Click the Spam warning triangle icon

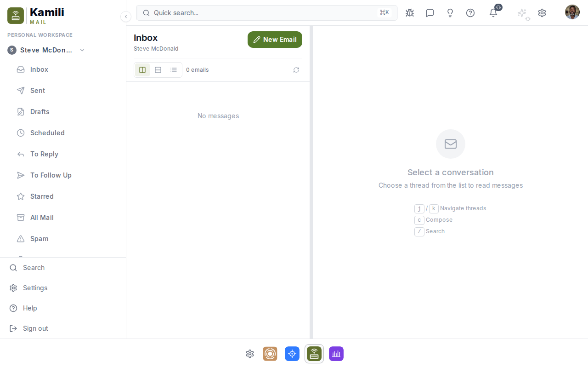pyautogui.click(x=21, y=239)
